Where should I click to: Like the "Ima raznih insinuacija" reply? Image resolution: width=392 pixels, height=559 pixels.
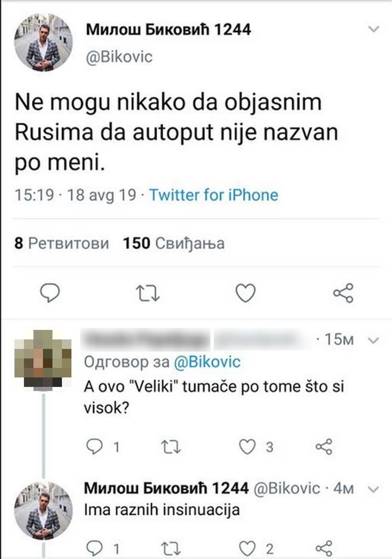[248, 548]
